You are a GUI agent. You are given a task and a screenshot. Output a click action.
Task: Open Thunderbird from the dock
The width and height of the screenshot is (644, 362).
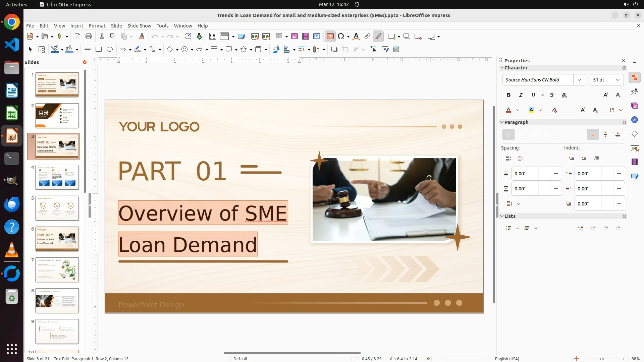click(12, 204)
